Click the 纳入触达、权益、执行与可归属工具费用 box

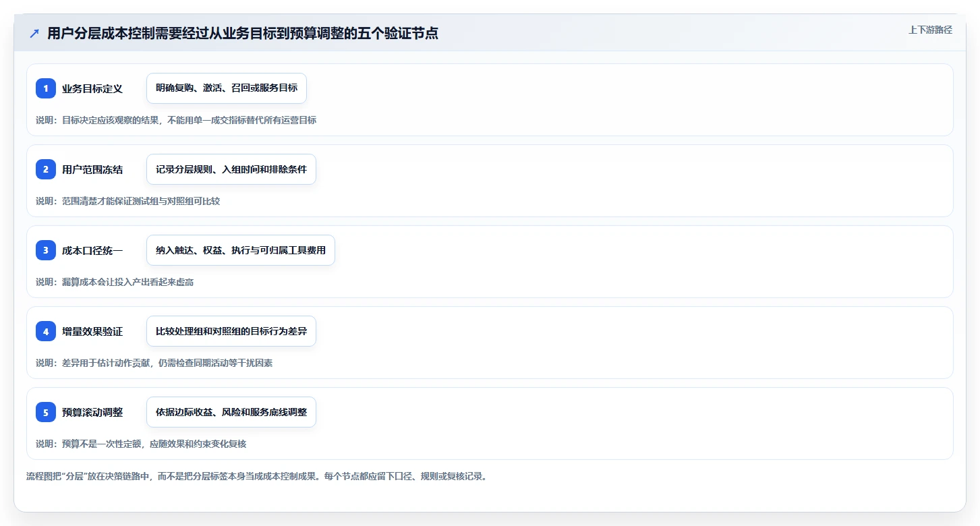coord(241,250)
